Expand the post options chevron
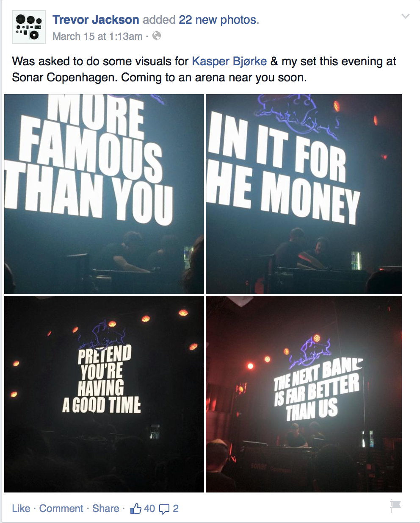 406,17
